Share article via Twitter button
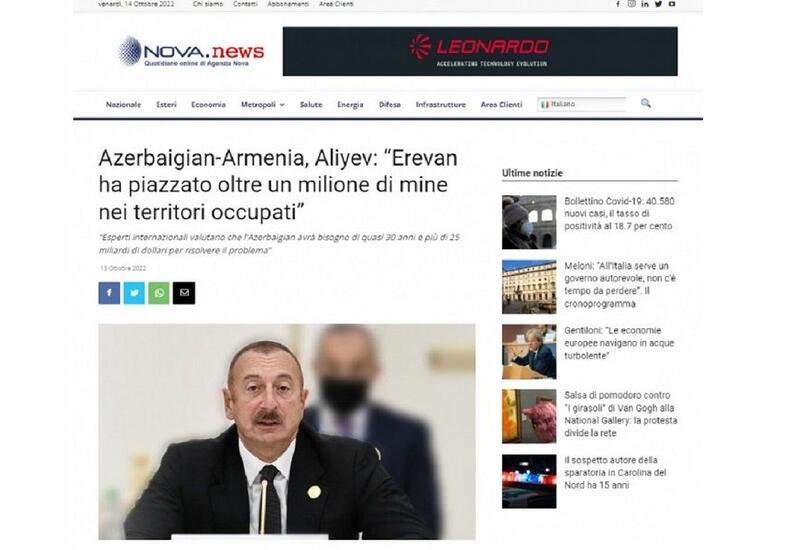This screenshot has width=800, height=550. (x=134, y=293)
